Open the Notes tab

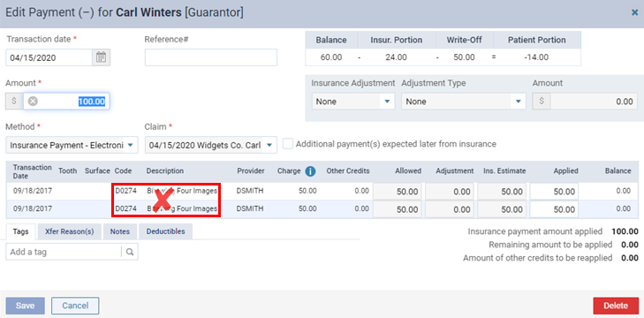[120, 231]
